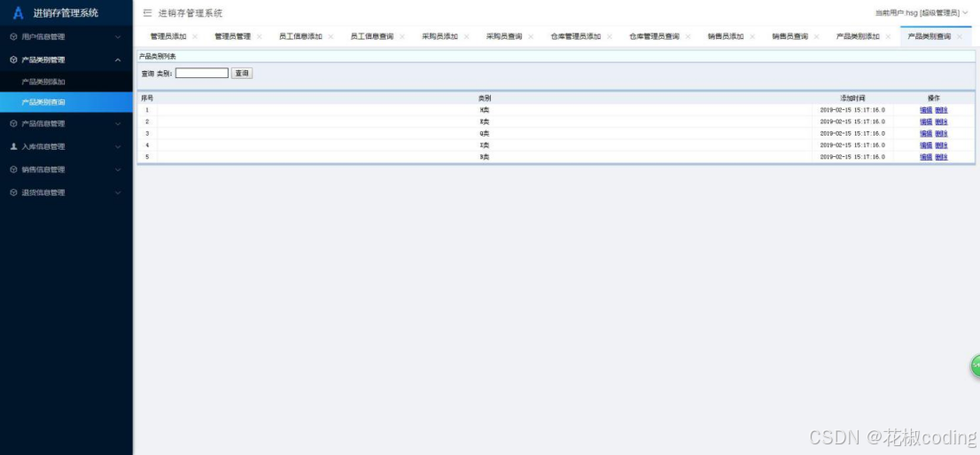Close the 员工信息查询 tab
The image size is (980, 455).
(402, 36)
